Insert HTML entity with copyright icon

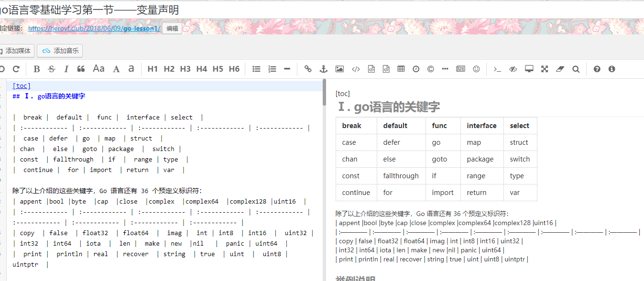pyautogui.click(x=430, y=69)
